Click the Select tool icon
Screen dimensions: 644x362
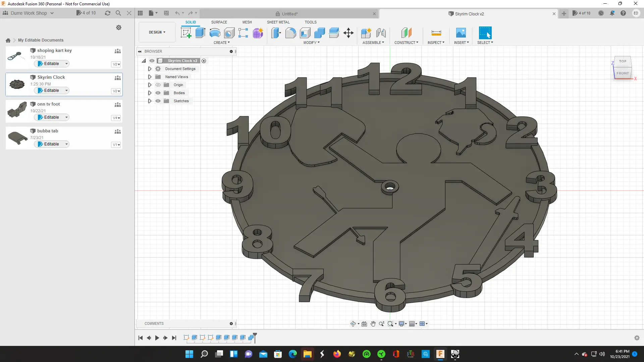(x=485, y=33)
